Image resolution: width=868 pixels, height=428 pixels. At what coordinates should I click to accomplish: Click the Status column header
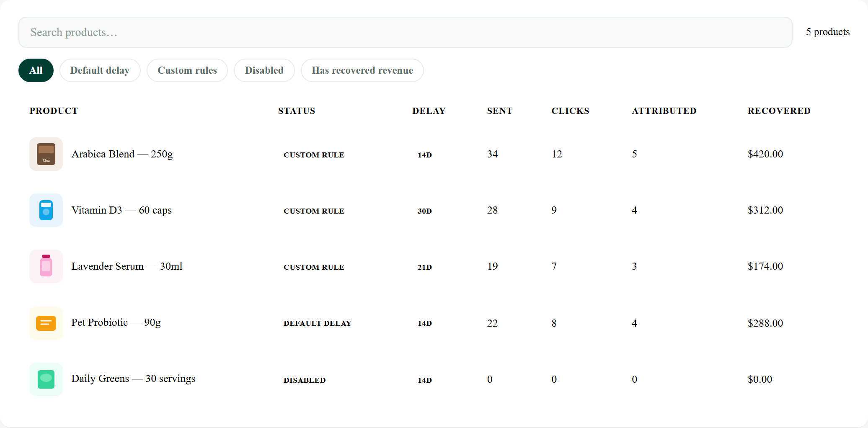coord(297,111)
